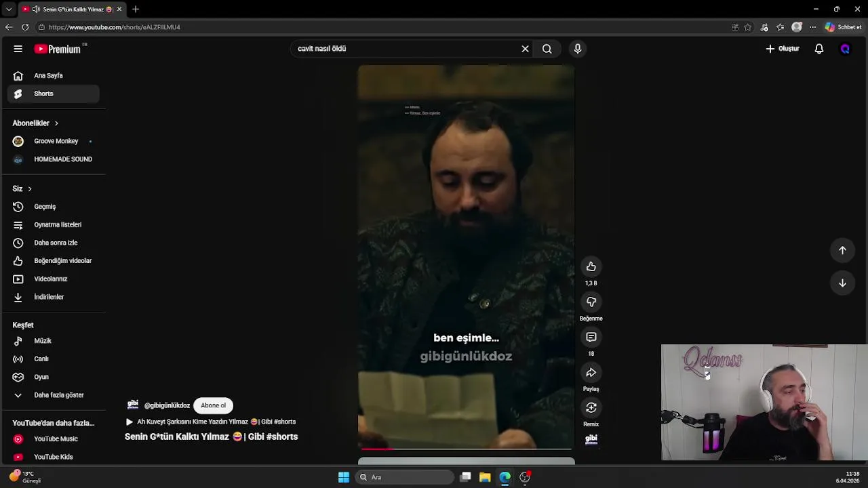This screenshot has height=488, width=868.
Task: Open @gibigünlükdoz channel name
Action: (167, 405)
